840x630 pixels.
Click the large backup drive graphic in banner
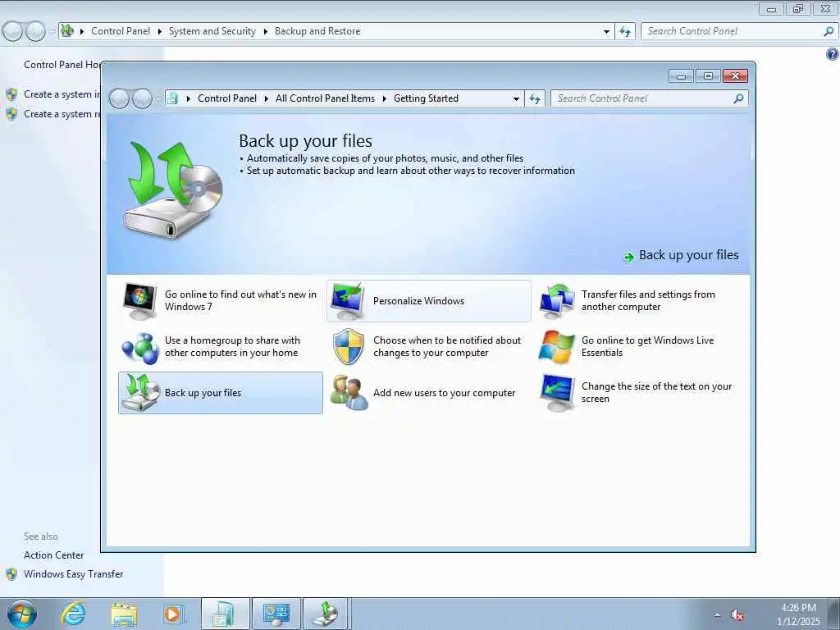tap(172, 190)
